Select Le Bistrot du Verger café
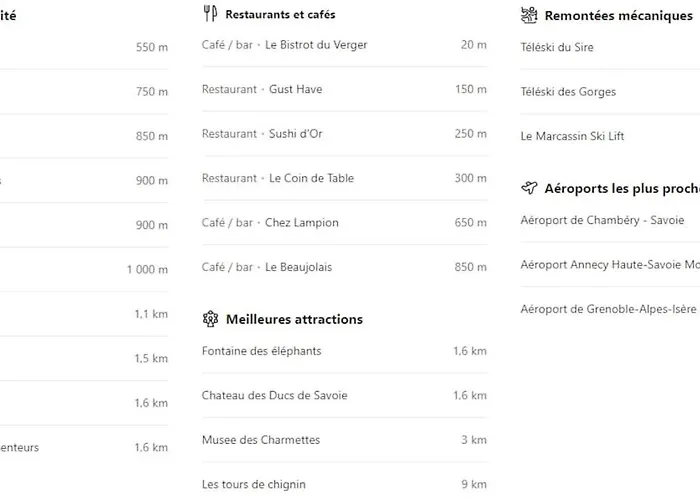Viewport: 700px width, 500px height. [344, 45]
